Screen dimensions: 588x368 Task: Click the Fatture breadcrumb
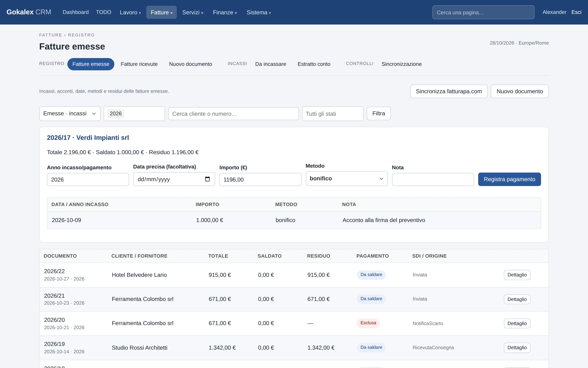point(51,35)
